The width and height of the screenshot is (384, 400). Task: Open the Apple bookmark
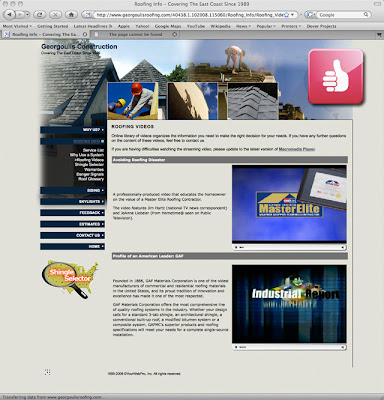click(124, 26)
